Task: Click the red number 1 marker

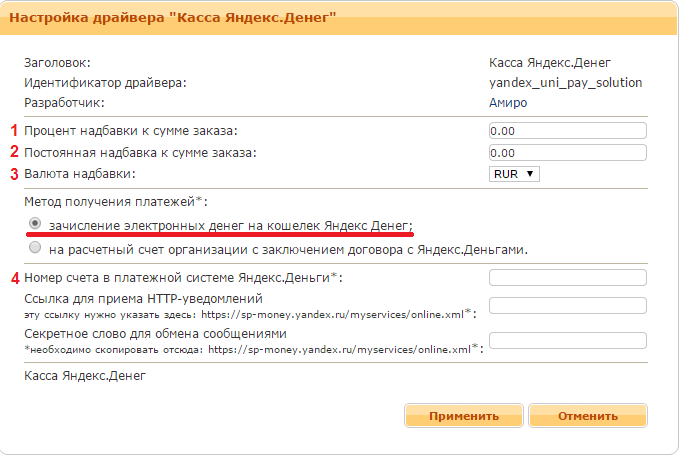Action: pos(14,131)
